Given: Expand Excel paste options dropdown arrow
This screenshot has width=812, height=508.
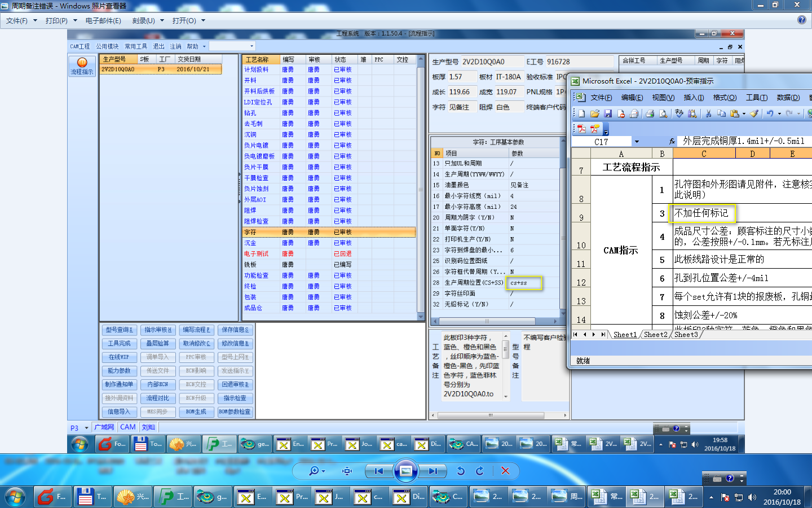Looking at the screenshot, I should [x=744, y=113].
